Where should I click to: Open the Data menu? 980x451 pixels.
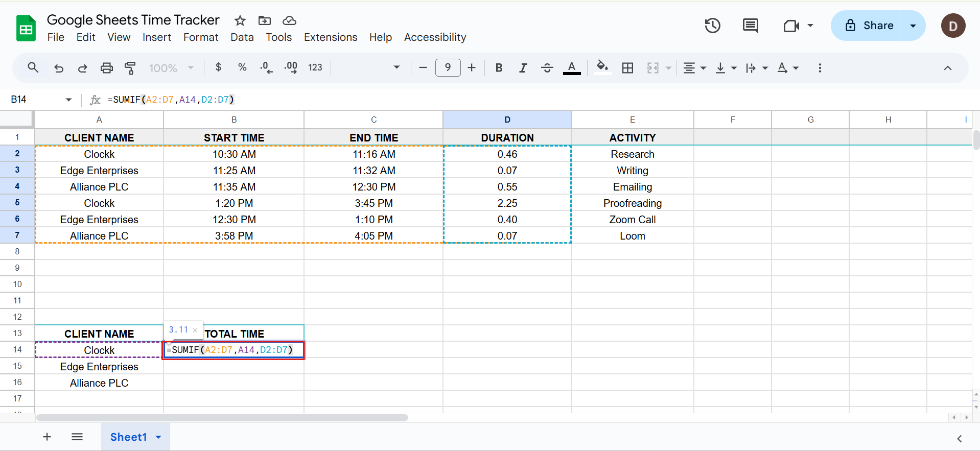pyautogui.click(x=242, y=37)
